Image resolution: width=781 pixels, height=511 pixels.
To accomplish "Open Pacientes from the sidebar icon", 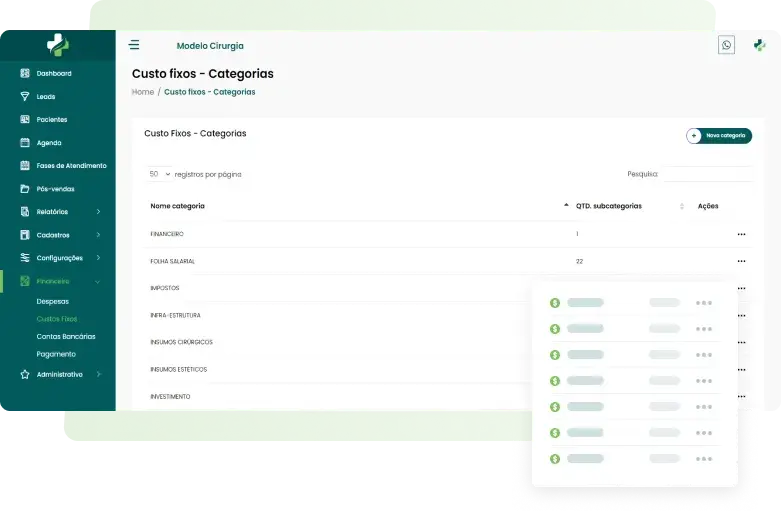I will tap(25, 120).
